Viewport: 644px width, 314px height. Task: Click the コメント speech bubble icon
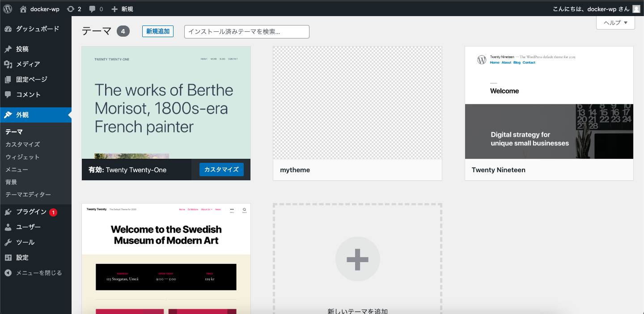[8, 95]
